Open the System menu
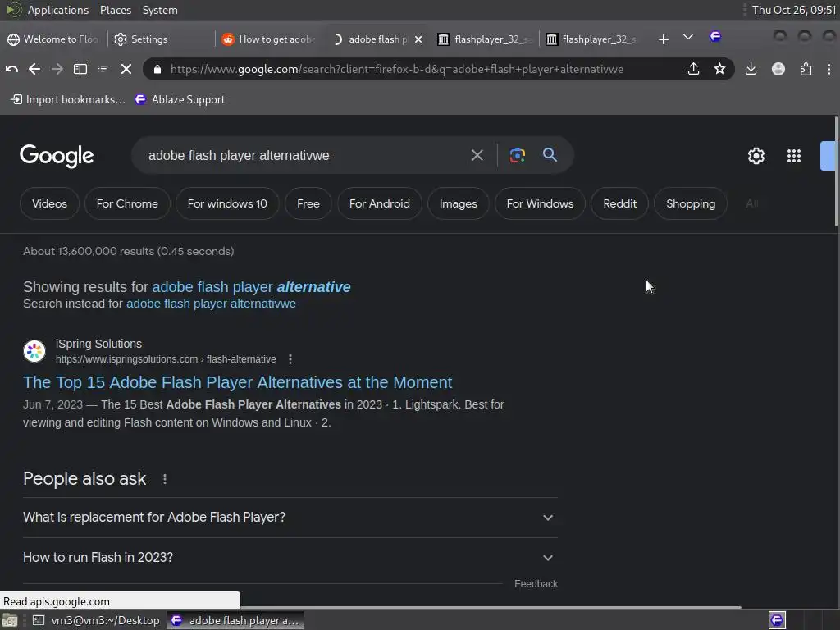Screen dimensions: 840x630 [160, 10]
